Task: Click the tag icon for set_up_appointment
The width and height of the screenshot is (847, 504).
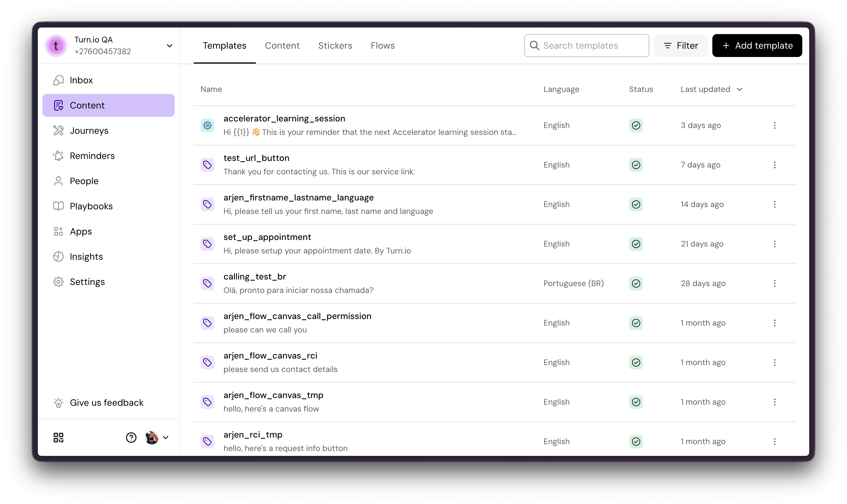Action: [207, 244]
